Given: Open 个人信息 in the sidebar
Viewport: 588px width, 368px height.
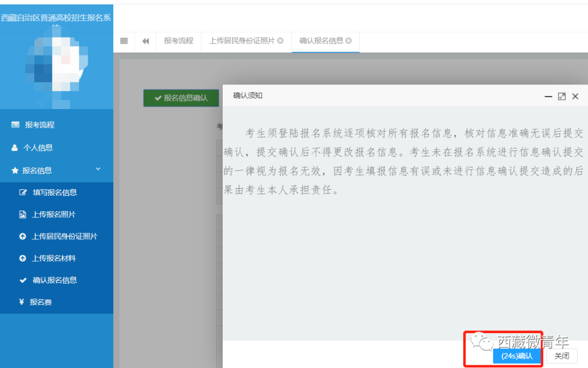Looking at the screenshot, I should click(x=38, y=148).
